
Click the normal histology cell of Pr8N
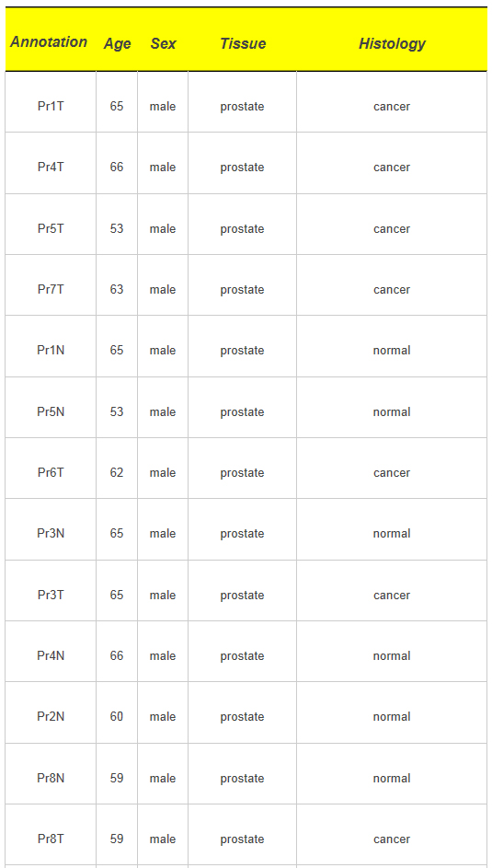coord(392,774)
